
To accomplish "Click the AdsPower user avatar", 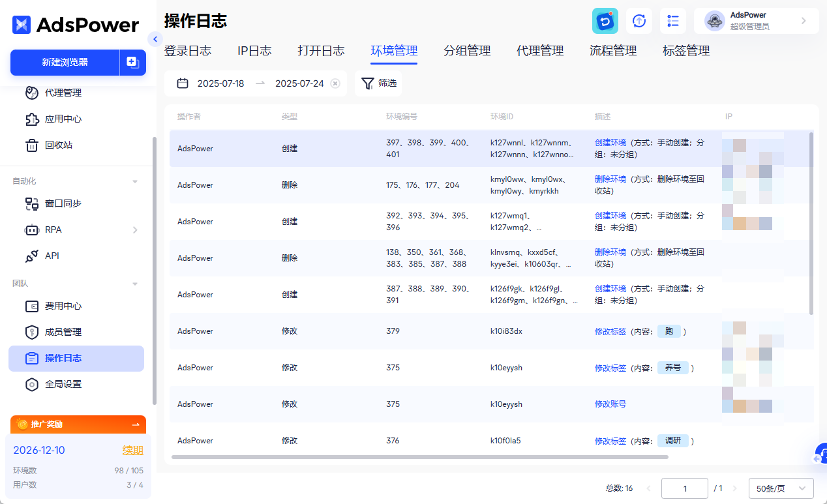I will tap(715, 21).
